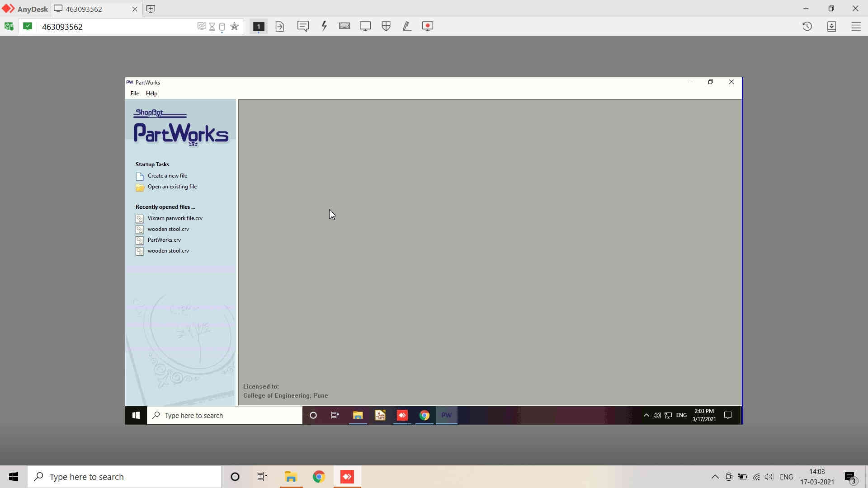Open AnyDesk hamburger main menu
This screenshot has width=868, height=488.
coord(856,27)
